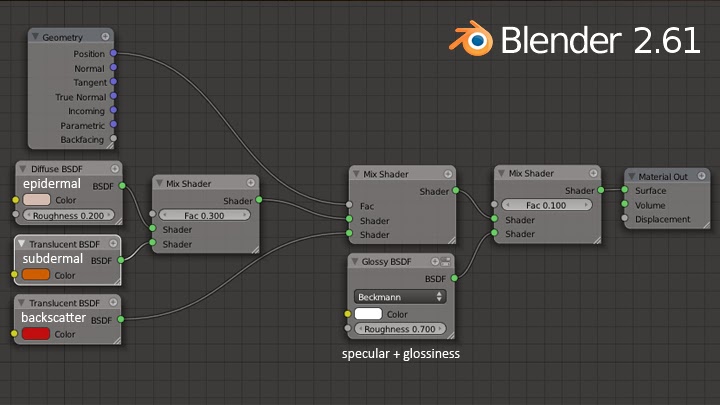Screen dimensions: 720x405
Task: Collapse the subdermal Translucent BSDF node triangle
Action: point(21,243)
